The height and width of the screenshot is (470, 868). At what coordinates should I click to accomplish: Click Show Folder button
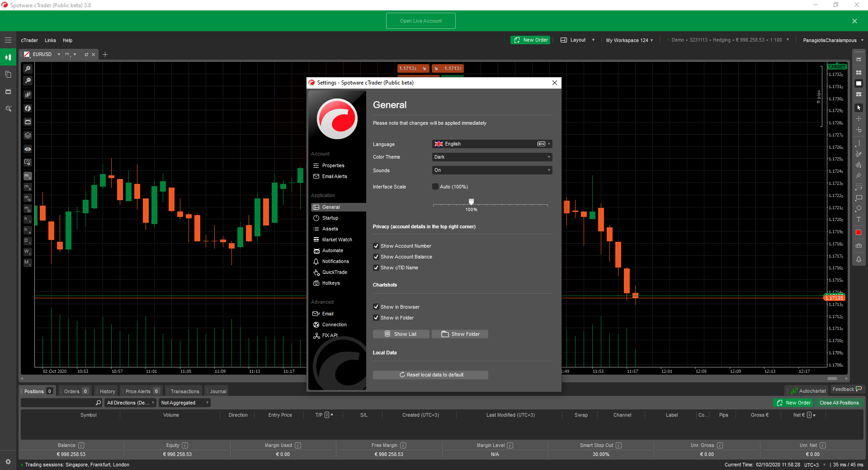click(x=460, y=334)
